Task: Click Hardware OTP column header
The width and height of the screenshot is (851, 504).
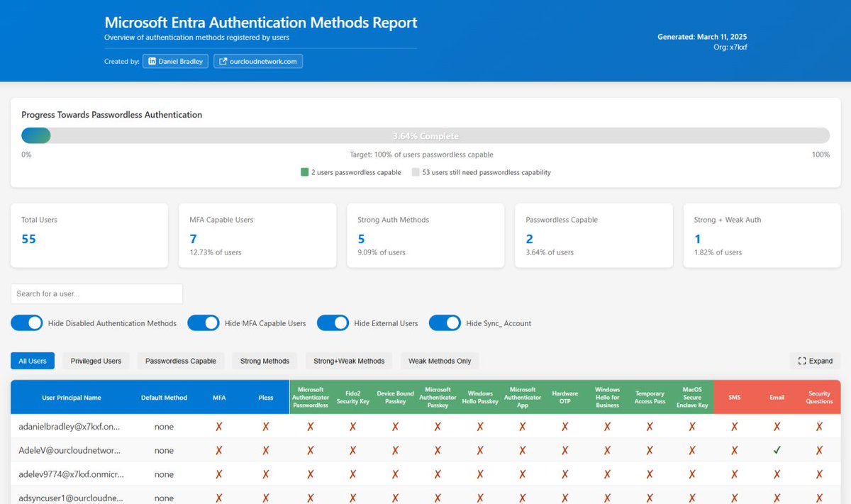Action: point(565,398)
